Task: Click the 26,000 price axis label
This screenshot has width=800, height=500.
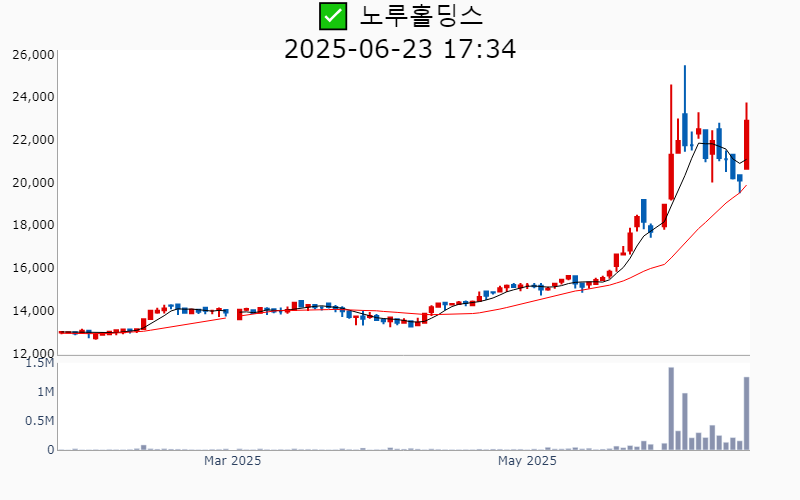Action: (33, 54)
